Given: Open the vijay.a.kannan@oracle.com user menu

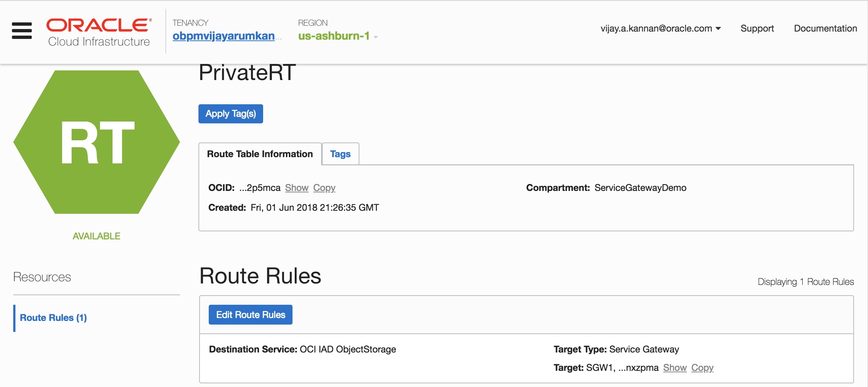Looking at the screenshot, I should pos(660,28).
